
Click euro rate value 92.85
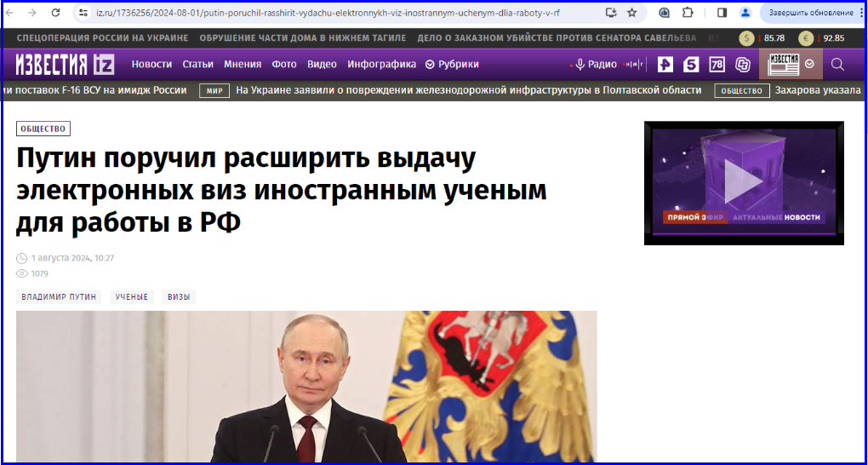point(834,38)
